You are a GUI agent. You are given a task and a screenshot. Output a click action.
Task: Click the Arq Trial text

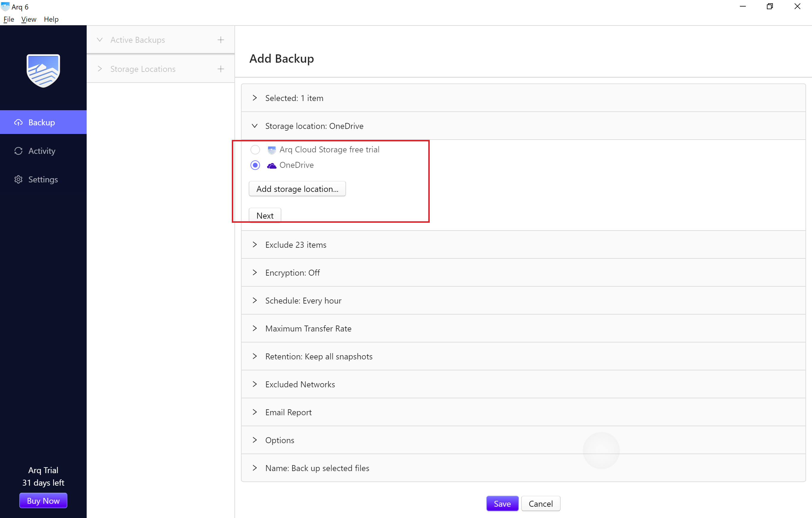(43, 470)
